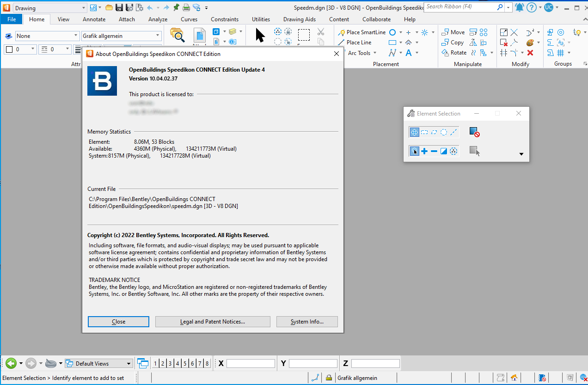
Task: Click the Copy element tool
Action: [x=453, y=43]
